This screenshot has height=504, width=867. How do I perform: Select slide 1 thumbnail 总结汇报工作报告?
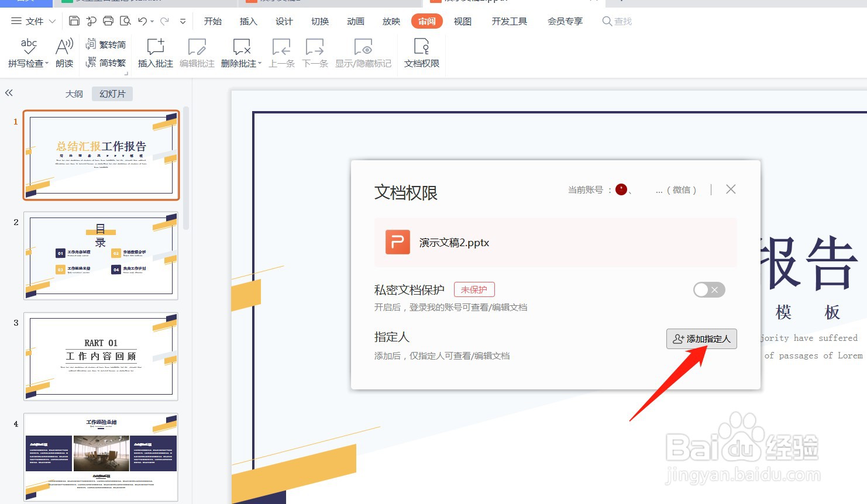click(101, 155)
